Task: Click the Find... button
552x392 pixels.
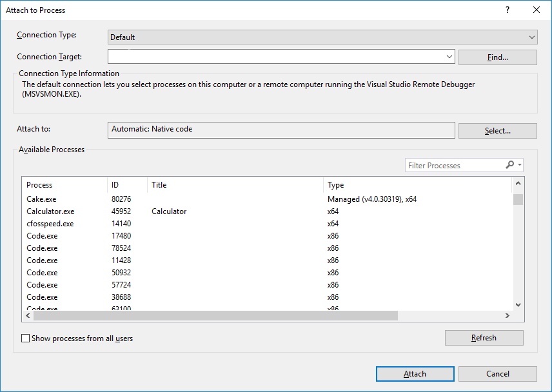Action: [x=497, y=57]
